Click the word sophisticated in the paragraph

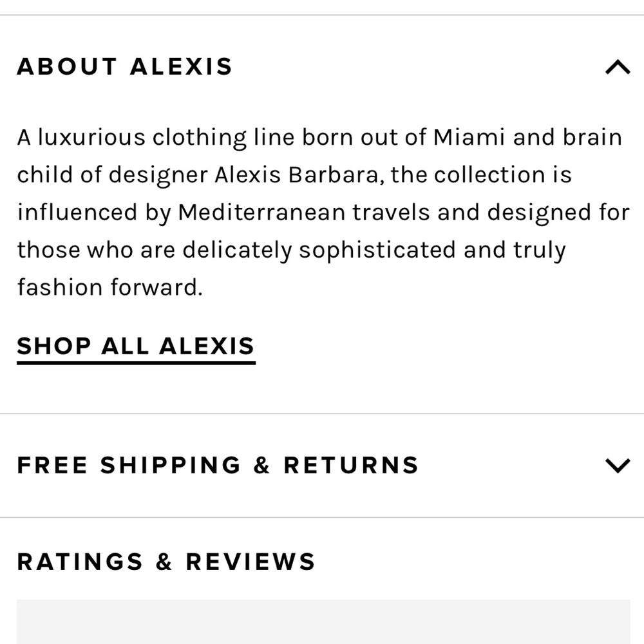(377, 251)
